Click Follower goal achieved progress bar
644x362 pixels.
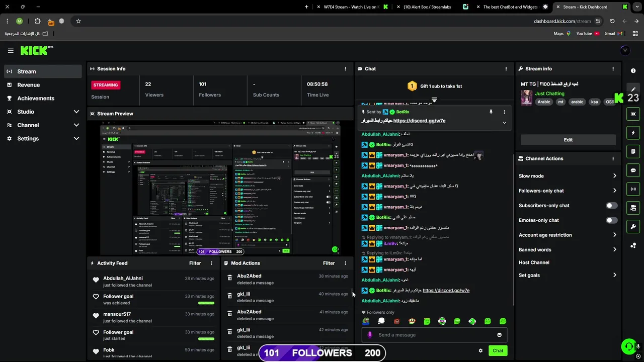[x=206, y=303]
